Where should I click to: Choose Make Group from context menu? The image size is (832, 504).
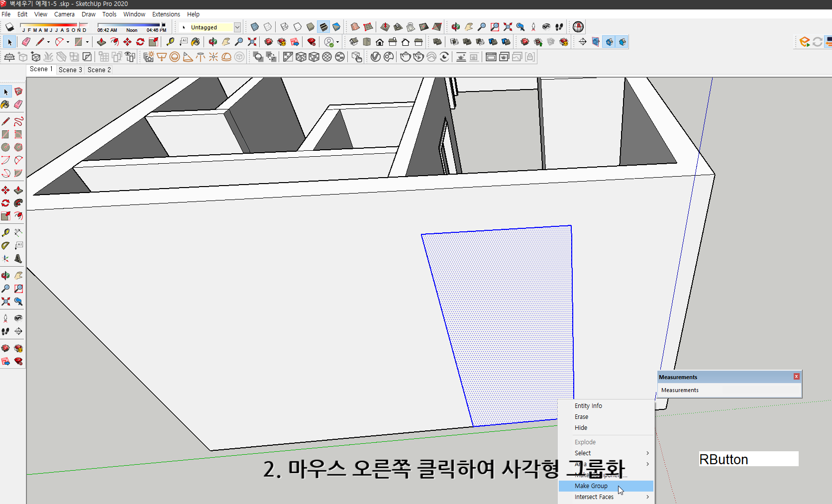(x=591, y=486)
